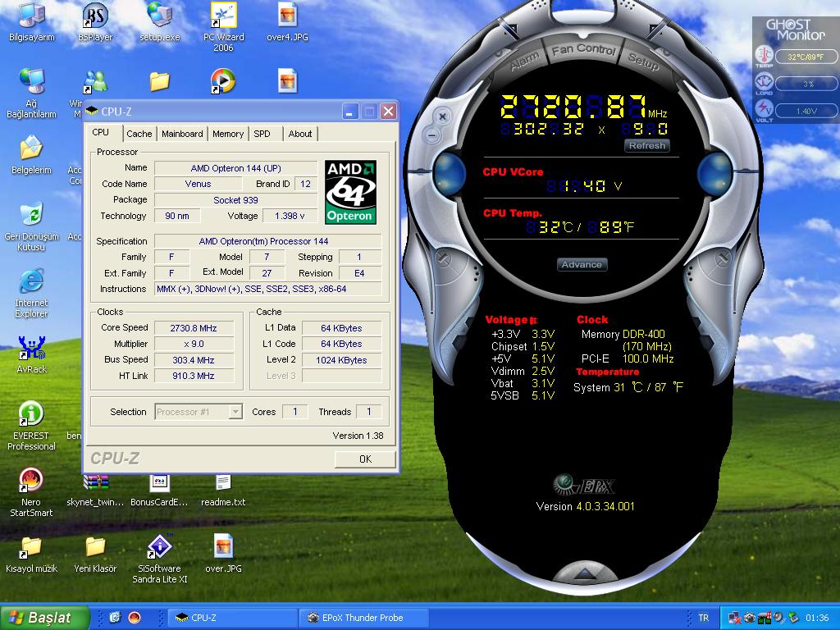Switch to the Mainboard tab in CPU-Z
The image size is (840, 630).
coord(182,134)
